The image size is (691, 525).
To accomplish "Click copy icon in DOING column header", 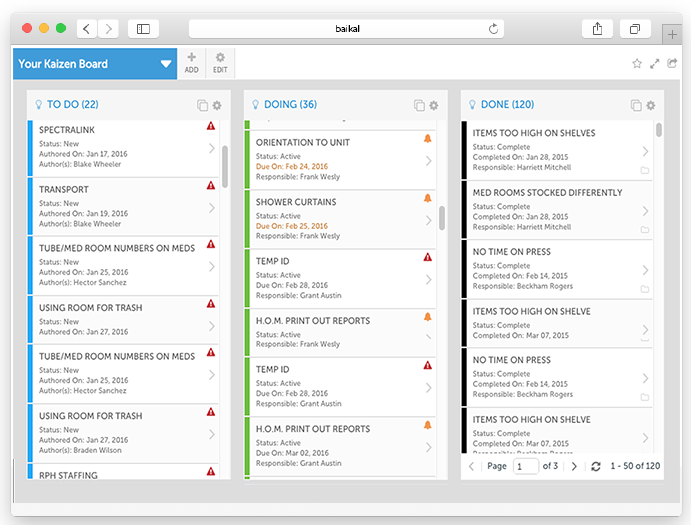I will click(419, 105).
